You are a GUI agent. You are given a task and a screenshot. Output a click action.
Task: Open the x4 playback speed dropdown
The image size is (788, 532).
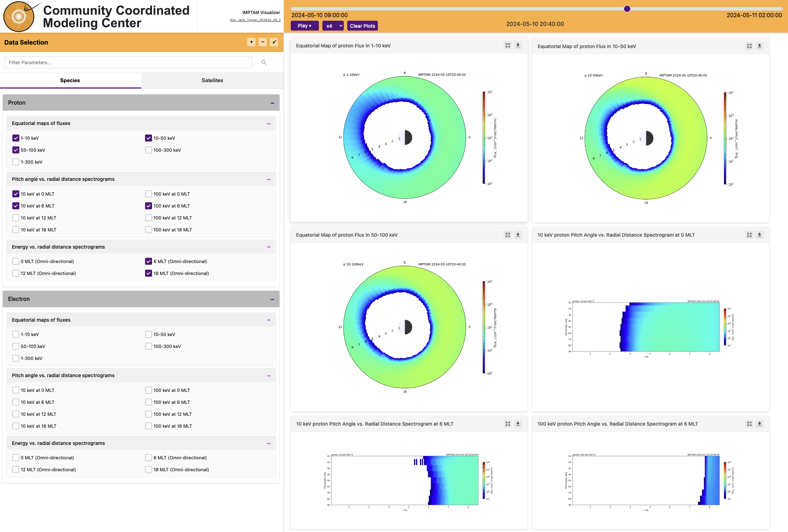(x=333, y=26)
